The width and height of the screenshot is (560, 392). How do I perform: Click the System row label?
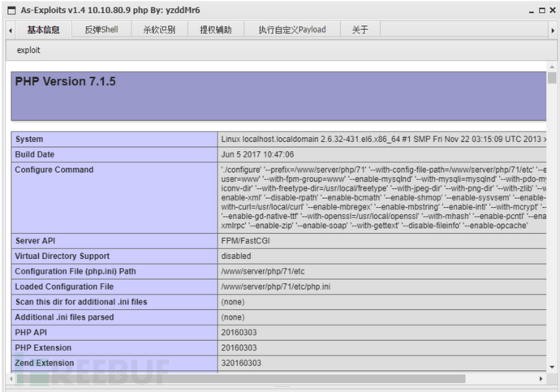[x=29, y=140]
